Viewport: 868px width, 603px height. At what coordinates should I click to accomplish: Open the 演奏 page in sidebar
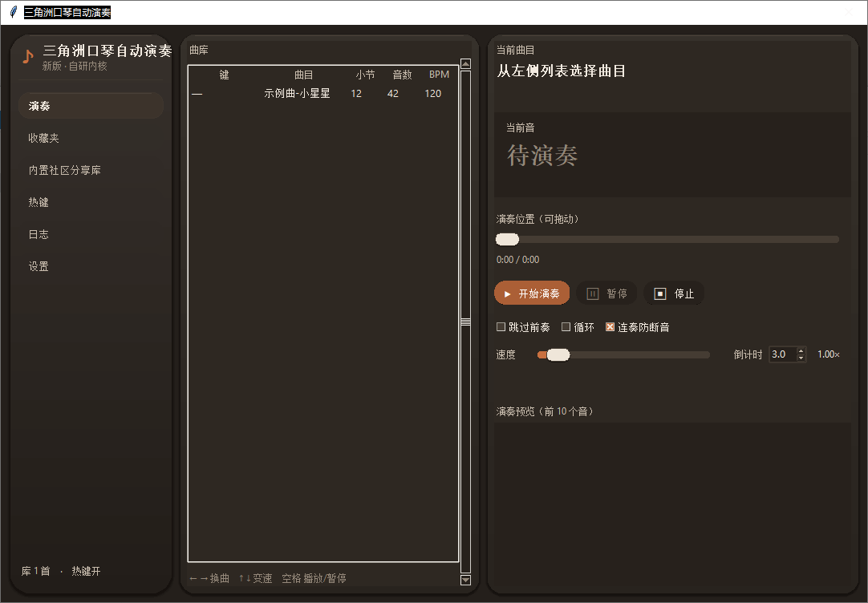pos(91,106)
